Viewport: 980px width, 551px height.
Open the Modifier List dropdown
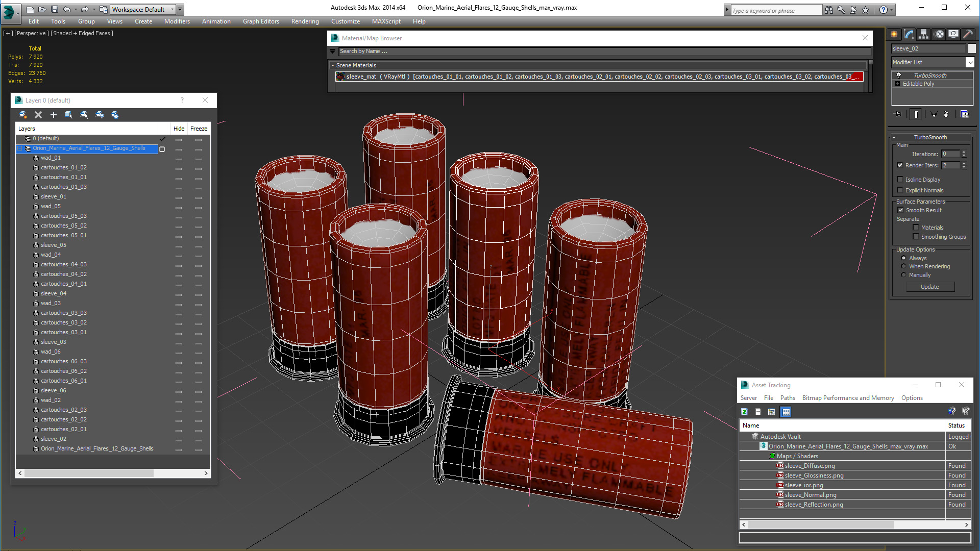click(970, 62)
